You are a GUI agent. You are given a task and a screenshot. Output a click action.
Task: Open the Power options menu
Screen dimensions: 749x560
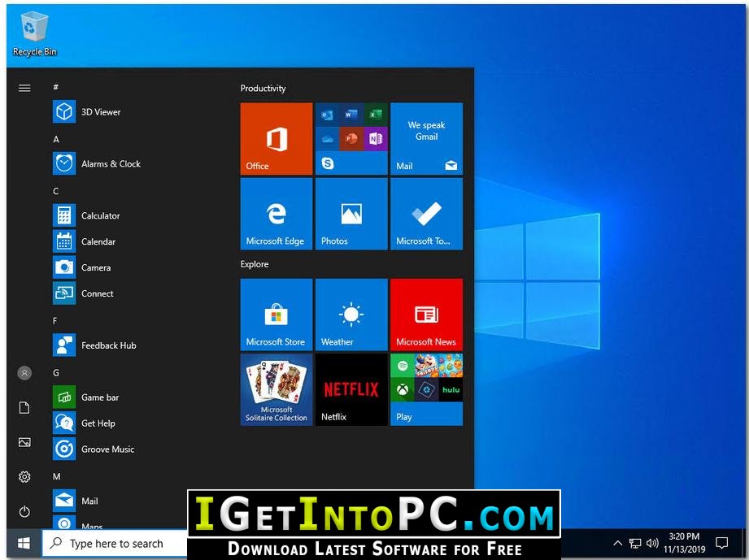(x=24, y=511)
